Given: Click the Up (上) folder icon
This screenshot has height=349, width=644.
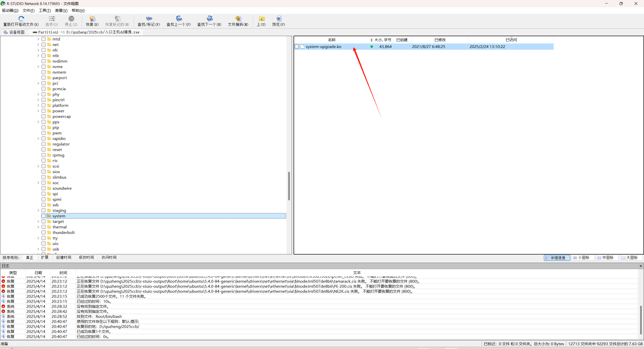Looking at the screenshot, I should (x=261, y=19).
